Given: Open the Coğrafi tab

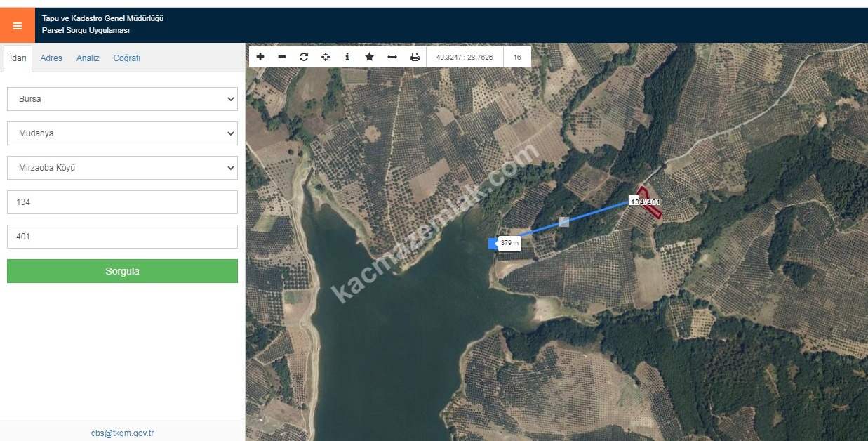Looking at the screenshot, I should pos(127,58).
